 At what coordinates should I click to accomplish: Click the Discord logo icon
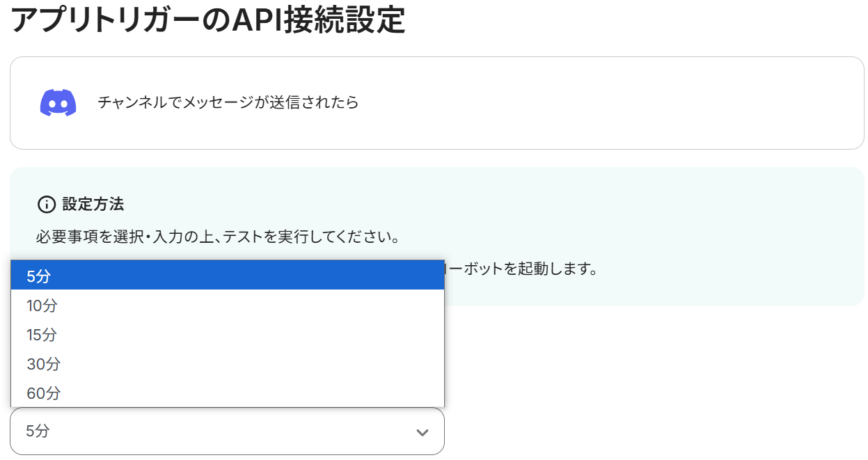[58, 103]
